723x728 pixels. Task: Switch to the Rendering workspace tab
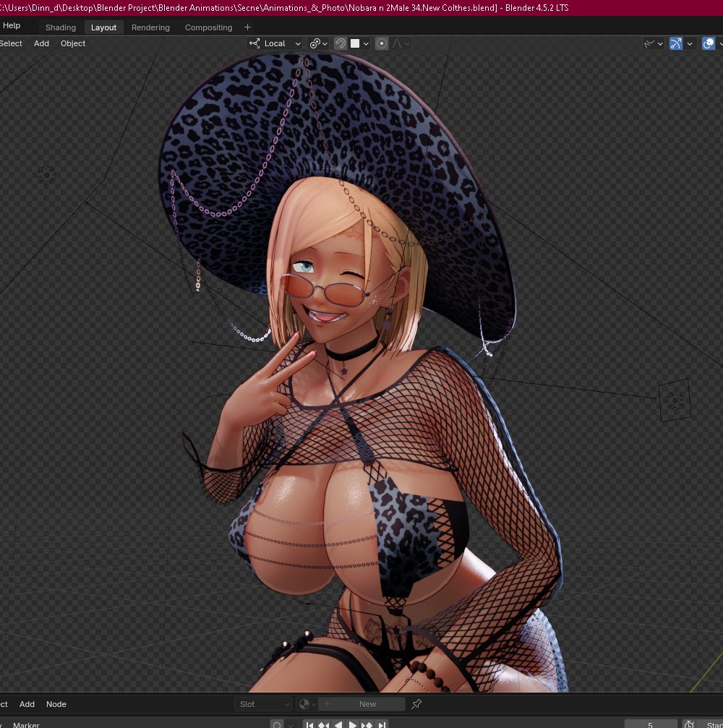click(150, 27)
